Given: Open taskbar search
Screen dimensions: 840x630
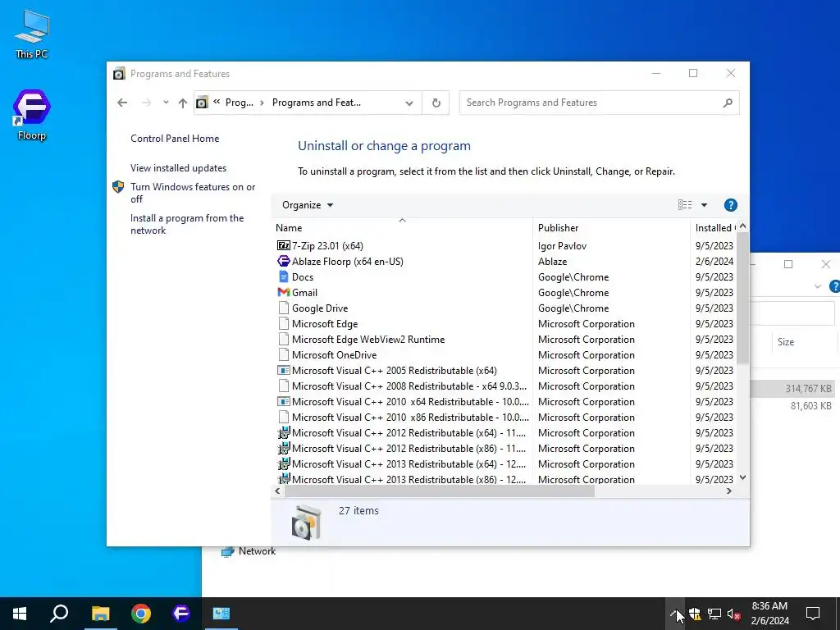Looking at the screenshot, I should tap(59, 614).
